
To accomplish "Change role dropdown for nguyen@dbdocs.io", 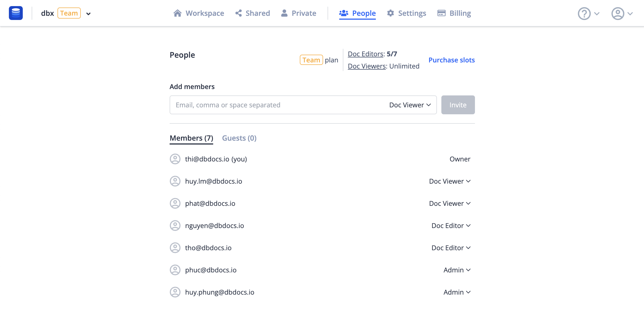I will [451, 226].
